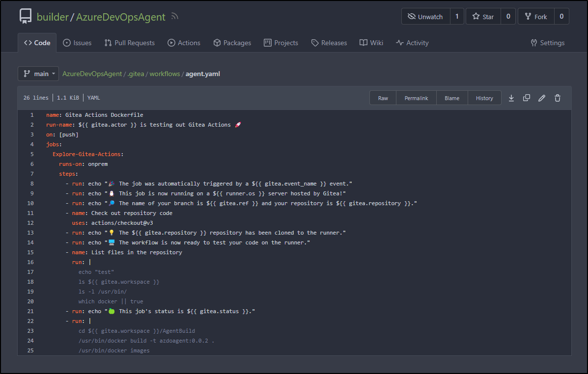Delete the file with trash icon

tap(558, 98)
